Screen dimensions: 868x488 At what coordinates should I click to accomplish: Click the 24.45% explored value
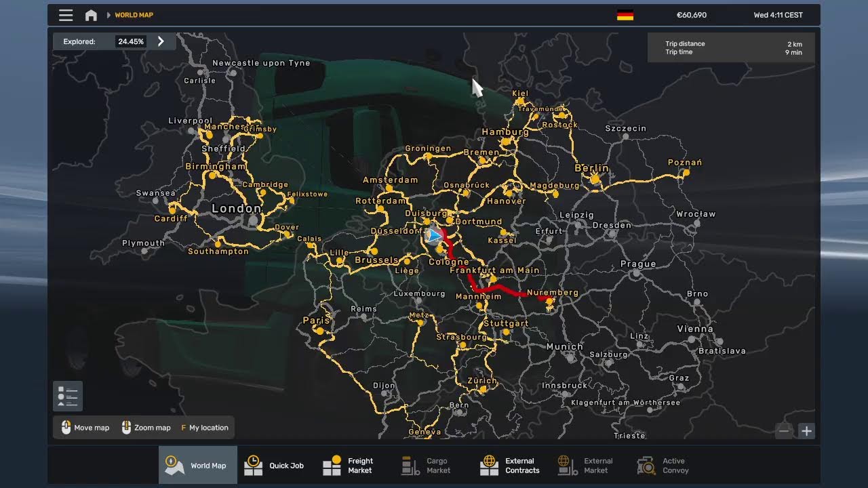[x=131, y=41]
